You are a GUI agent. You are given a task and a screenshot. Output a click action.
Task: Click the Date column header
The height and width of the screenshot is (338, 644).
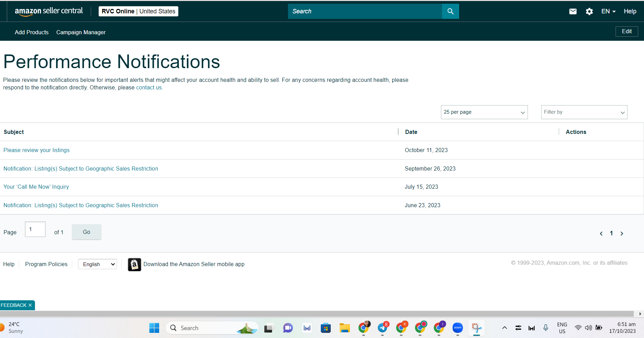click(411, 132)
